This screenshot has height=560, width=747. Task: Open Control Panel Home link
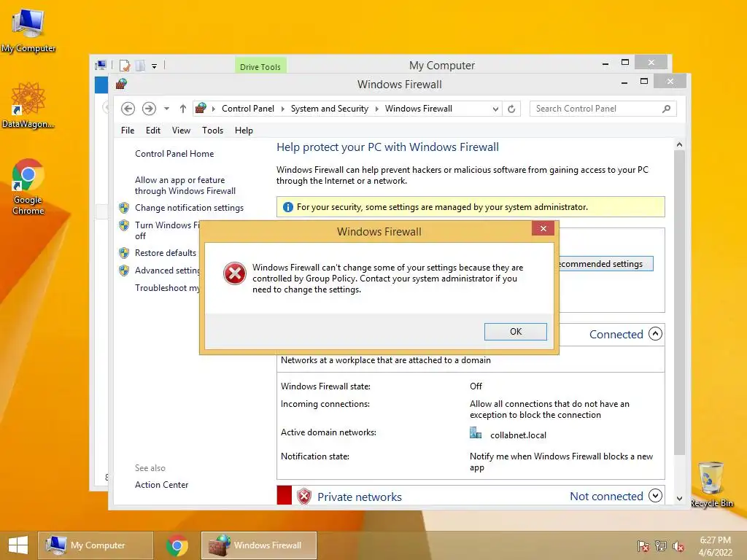[174, 154]
